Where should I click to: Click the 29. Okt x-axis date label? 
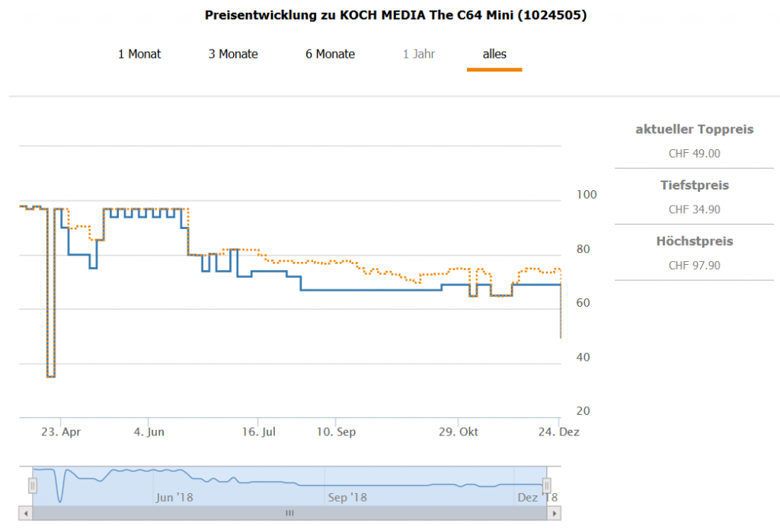coord(459,432)
